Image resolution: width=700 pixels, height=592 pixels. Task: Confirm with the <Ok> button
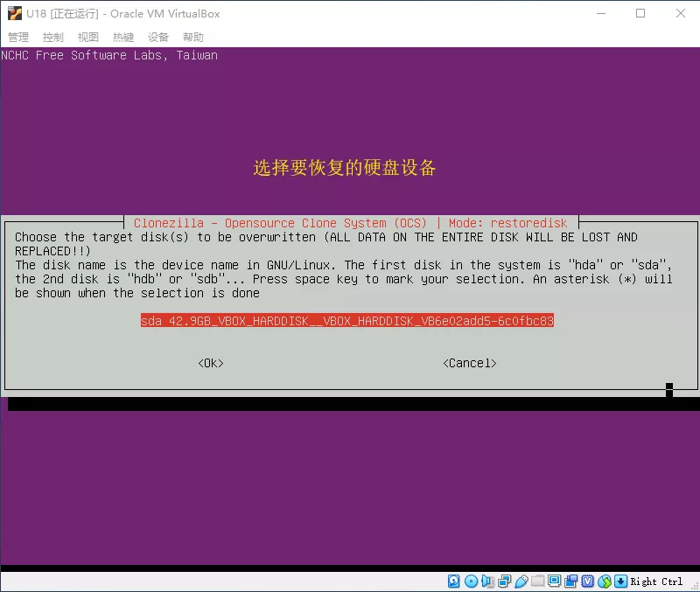211,363
